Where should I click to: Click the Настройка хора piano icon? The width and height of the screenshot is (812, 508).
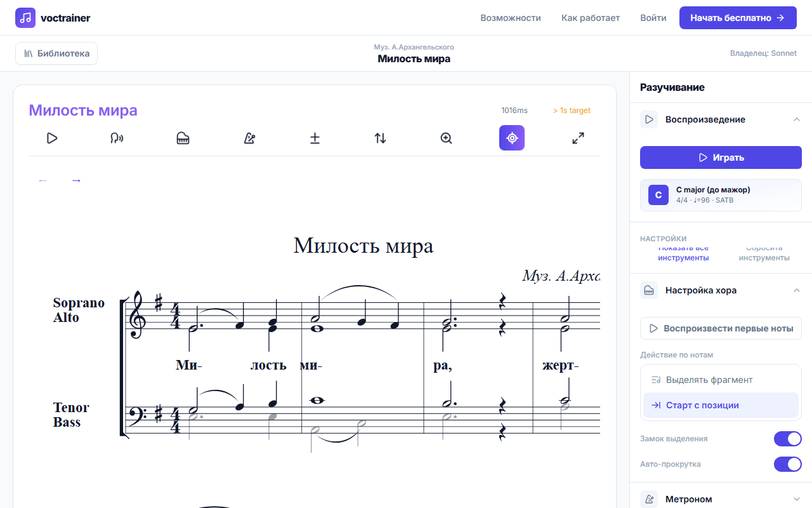pos(649,290)
